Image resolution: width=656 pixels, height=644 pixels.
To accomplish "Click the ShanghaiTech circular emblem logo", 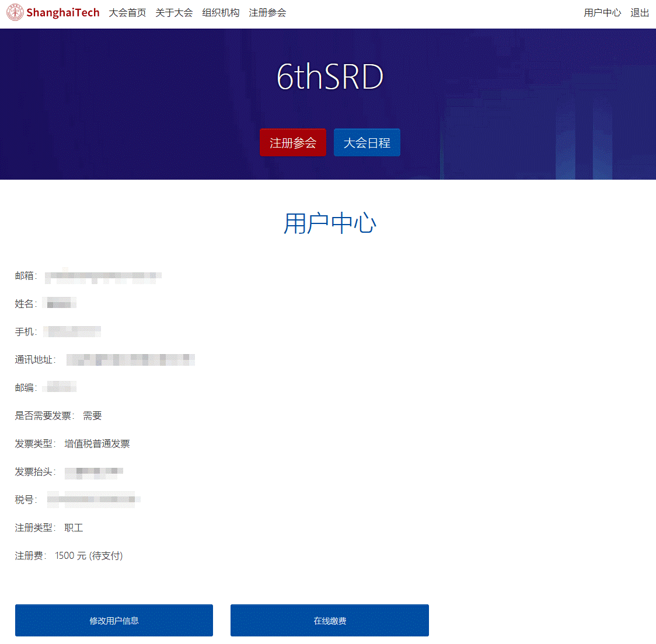I will click(x=15, y=13).
